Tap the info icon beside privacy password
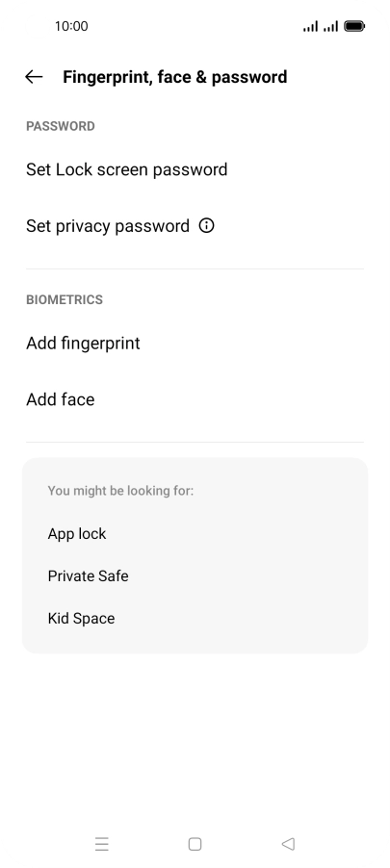Viewport: 390px width, 868px height. coord(207,226)
